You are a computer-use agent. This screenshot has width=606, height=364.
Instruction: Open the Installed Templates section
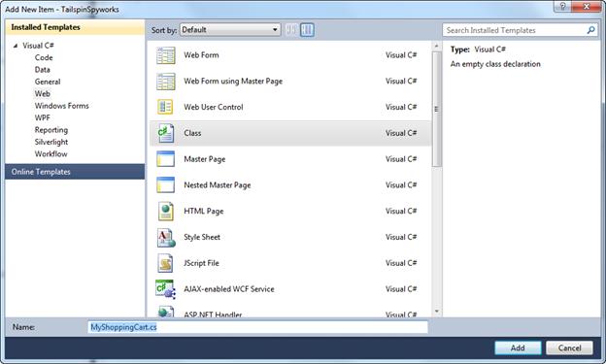coord(75,27)
